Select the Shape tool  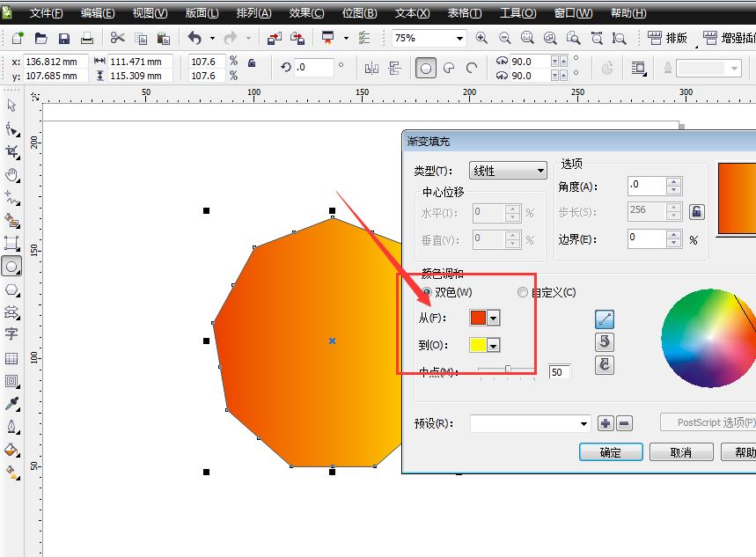[11, 129]
